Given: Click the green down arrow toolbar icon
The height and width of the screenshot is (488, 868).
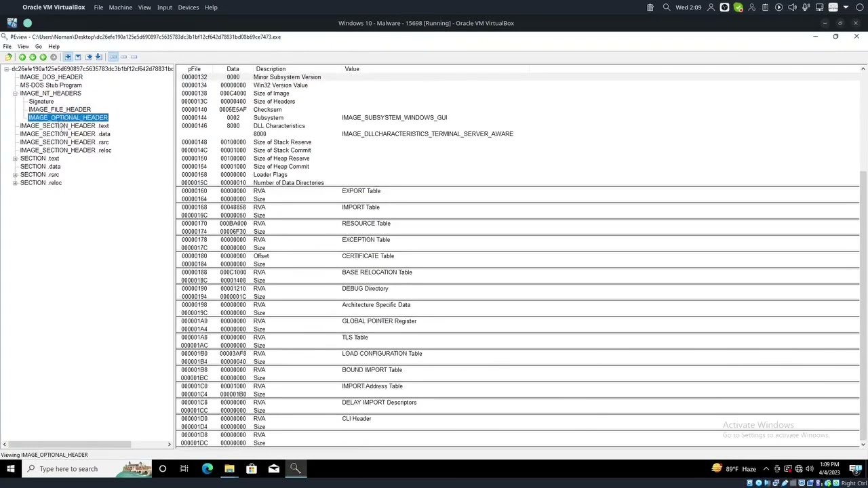Looking at the screenshot, I should click(x=33, y=57).
